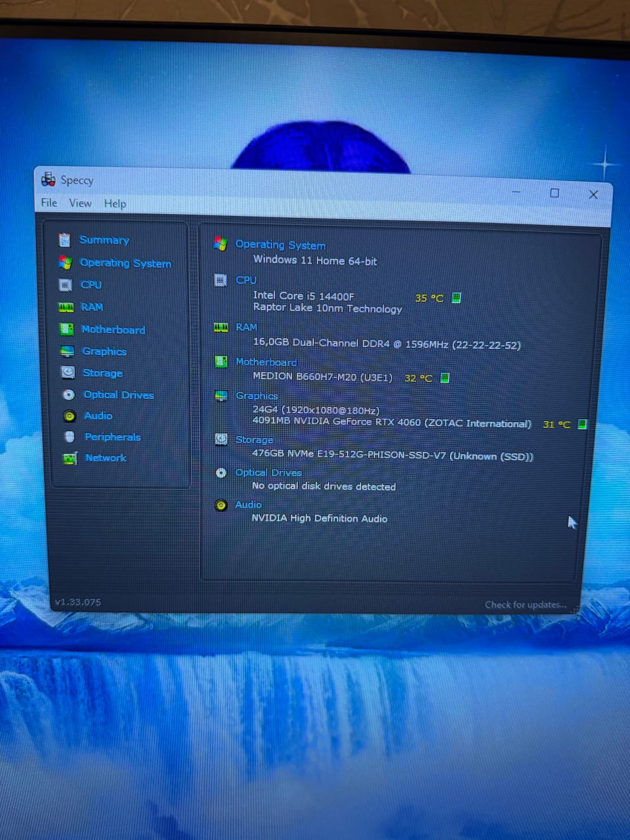Open the Graphics heading link in summary
Viewport: 630px width, 840px height.
[x=257, y=396]
